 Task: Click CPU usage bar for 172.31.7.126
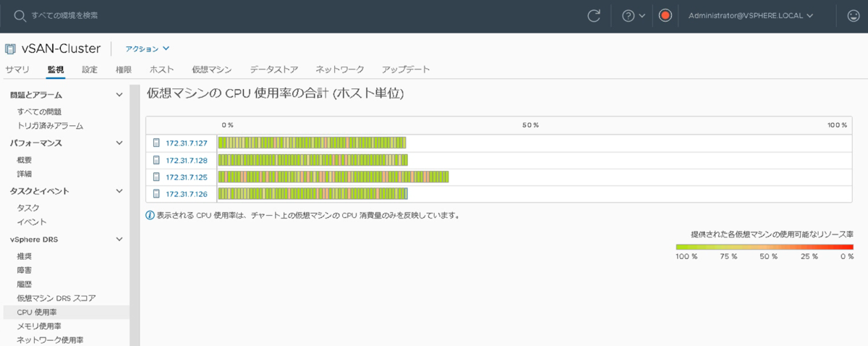pos(313,193)
